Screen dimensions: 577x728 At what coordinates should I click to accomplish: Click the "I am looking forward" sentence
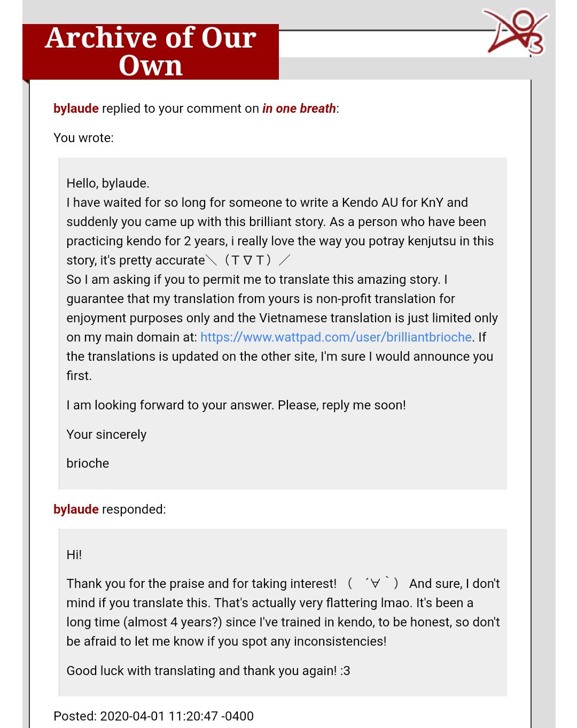pyautogui.click(x=236, y=405)
